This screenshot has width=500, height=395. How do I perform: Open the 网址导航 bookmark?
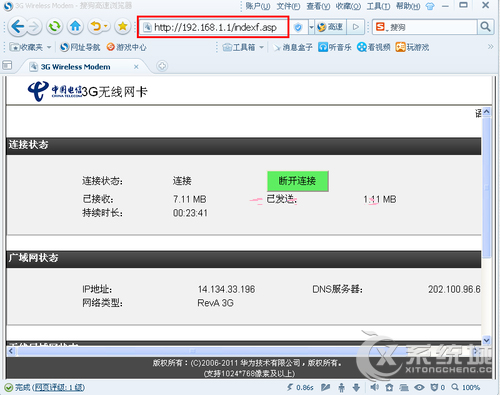point(80,47)
